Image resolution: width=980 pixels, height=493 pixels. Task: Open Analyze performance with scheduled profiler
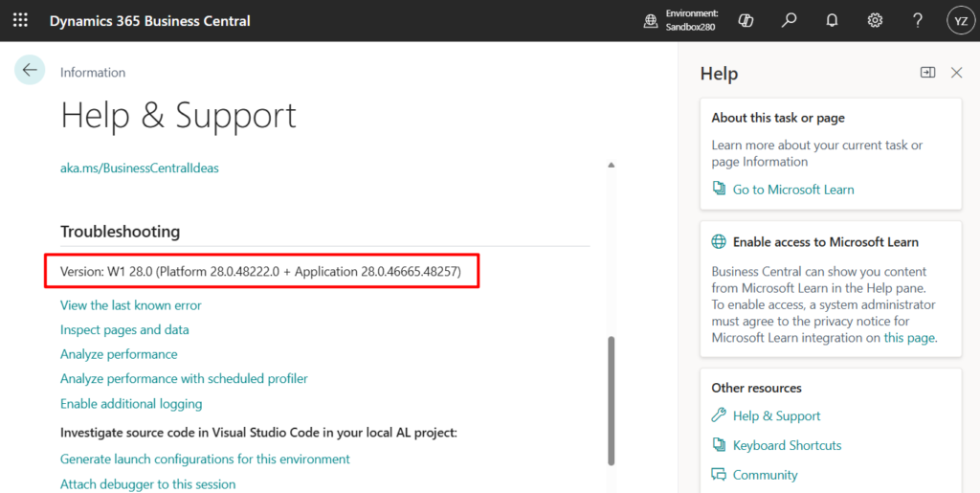184,378
